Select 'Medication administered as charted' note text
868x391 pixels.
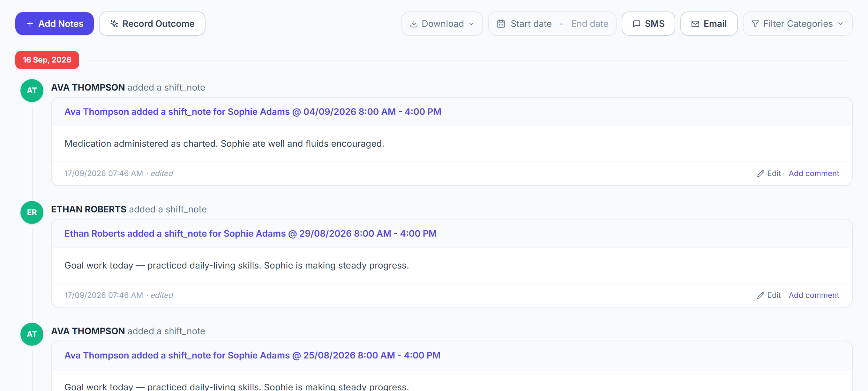pyautogui.click(x=224, y=144)
